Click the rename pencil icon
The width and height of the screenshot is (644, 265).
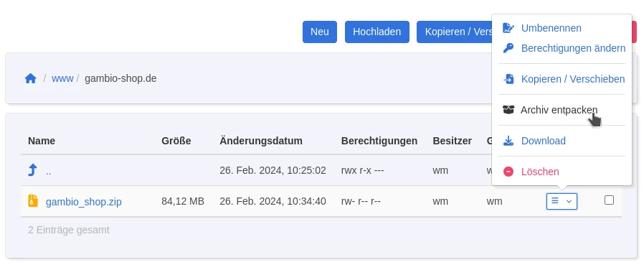pos(508,28)
